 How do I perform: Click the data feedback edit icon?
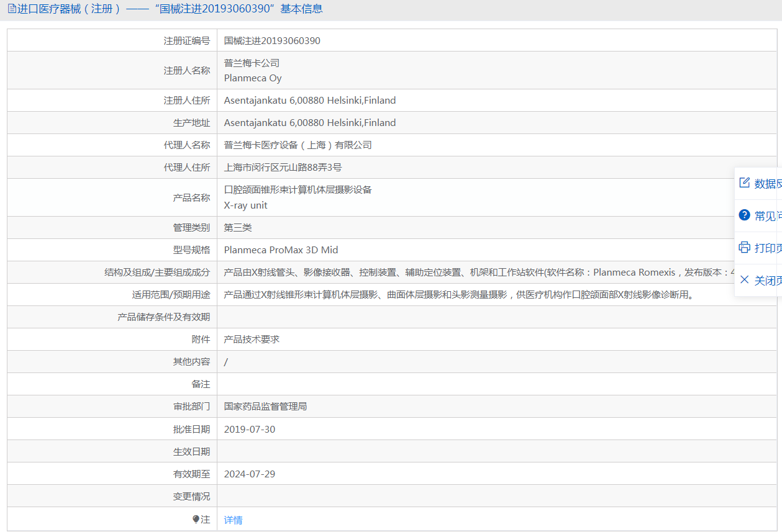coord(744,183)
